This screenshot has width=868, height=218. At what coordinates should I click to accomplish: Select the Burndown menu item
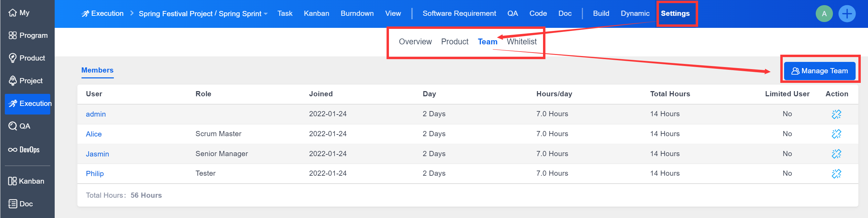357,13
